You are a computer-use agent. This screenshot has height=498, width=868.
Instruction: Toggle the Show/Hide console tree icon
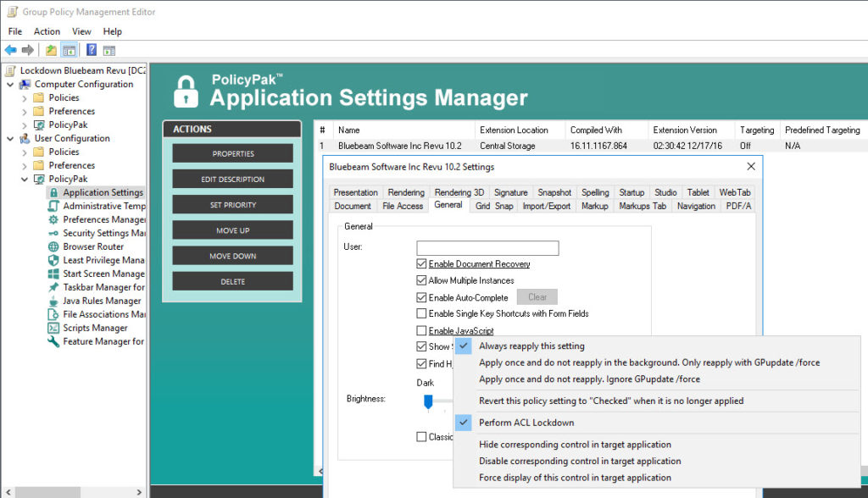click(70, 50)
